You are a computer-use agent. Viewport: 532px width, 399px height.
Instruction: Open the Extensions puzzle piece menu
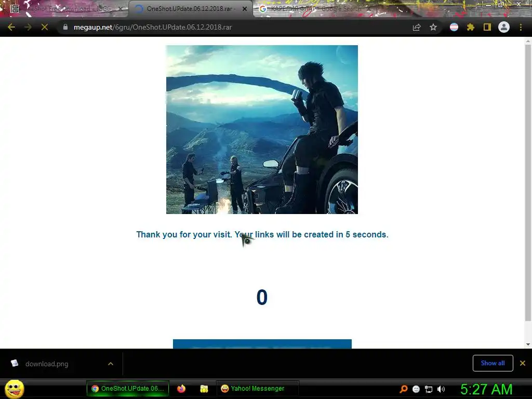point(471,27)
